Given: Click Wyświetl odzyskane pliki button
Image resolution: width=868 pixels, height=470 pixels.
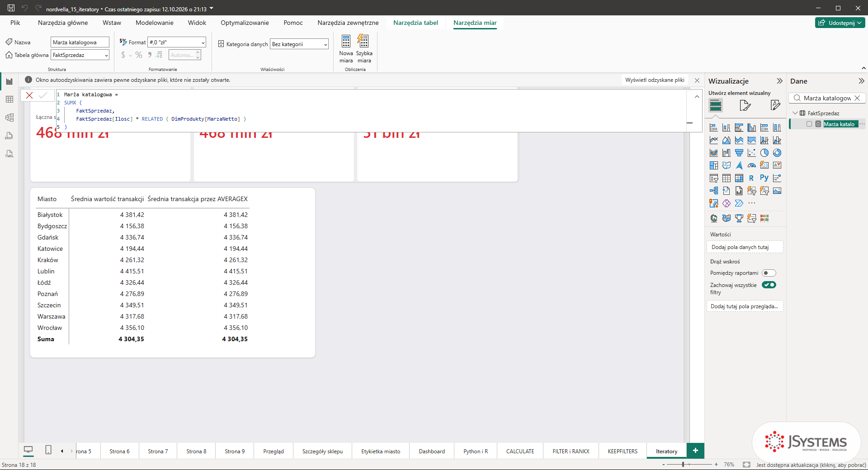Looking at the screenshot, I should click(655, 80).
